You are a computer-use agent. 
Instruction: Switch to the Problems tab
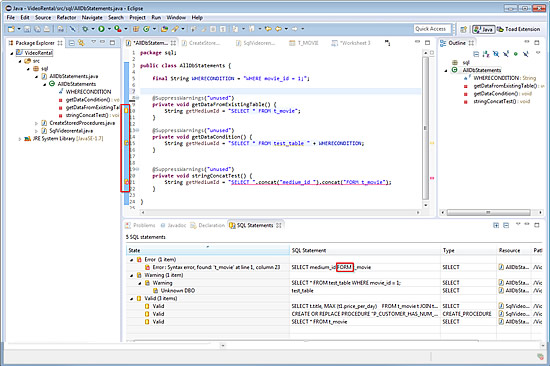point(140,225)
